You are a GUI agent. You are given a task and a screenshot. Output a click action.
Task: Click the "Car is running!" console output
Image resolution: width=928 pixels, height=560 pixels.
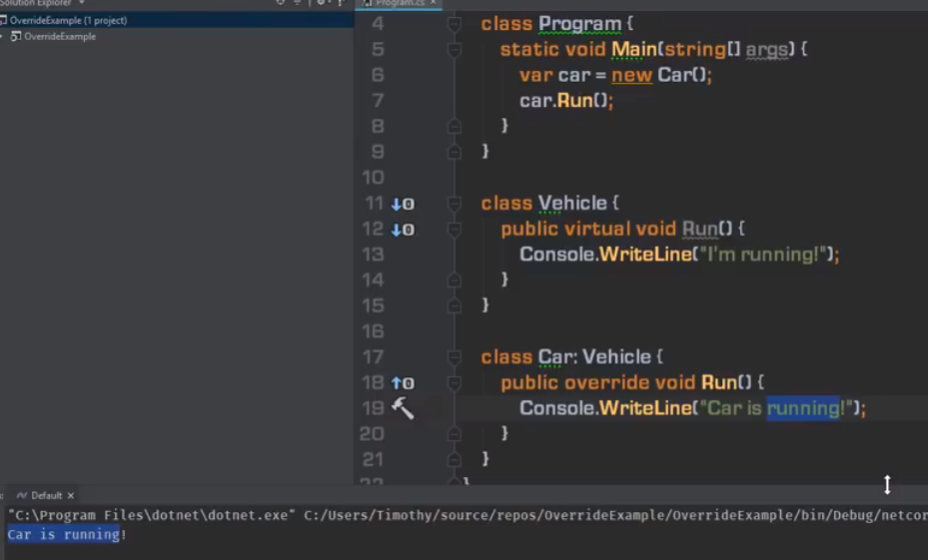click(x=66, y=535)
